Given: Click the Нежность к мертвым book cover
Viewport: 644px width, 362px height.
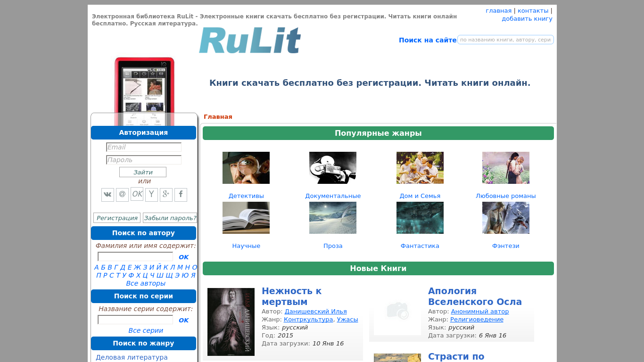Looking at the screenshot, I should point(231,322).
